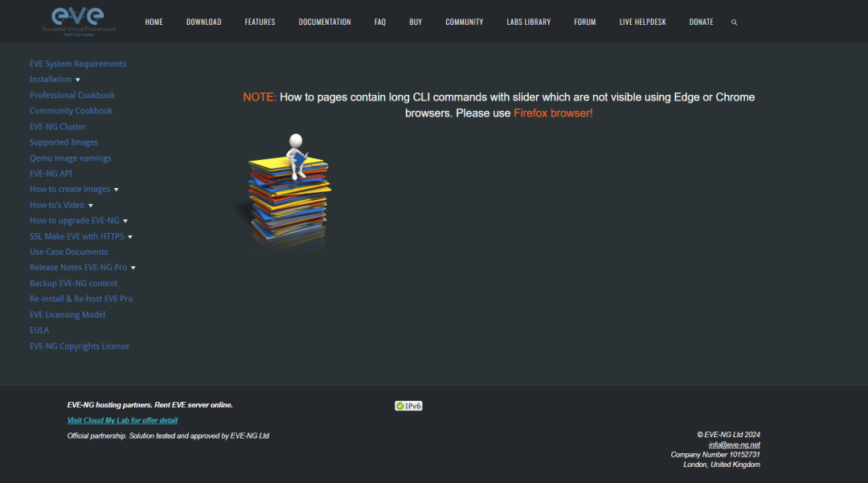Open Live Helpdesk menu item
Screen dimensions: 868x483
[643, 23]
